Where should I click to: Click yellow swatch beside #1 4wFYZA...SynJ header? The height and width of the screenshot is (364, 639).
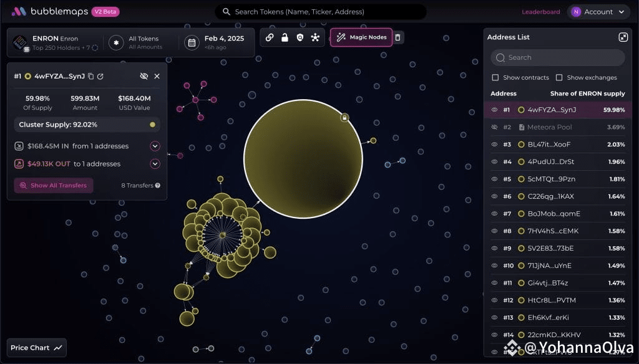click(27, 76)
